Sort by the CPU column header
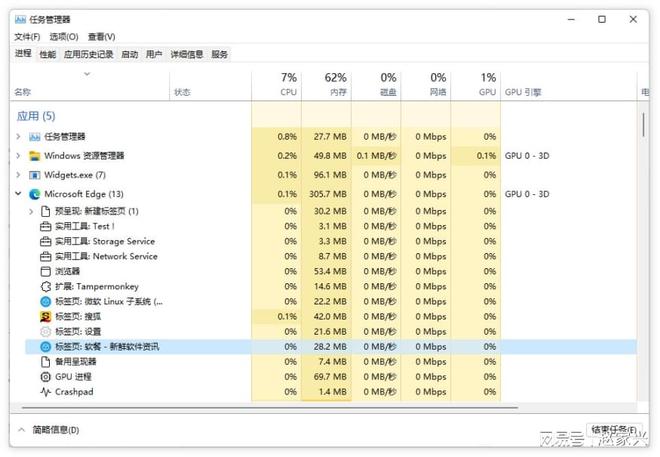The image size is (660, 457). click(277, 84)
